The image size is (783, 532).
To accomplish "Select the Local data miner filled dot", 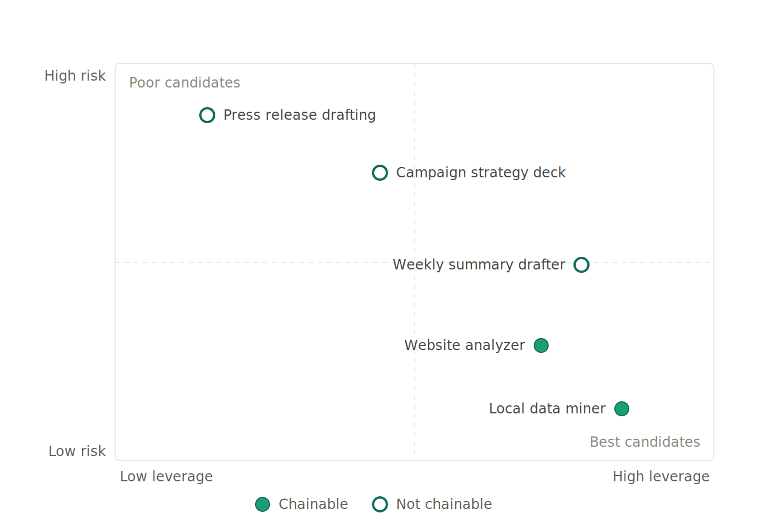I will pyautogui.click(x=622, y=409).
